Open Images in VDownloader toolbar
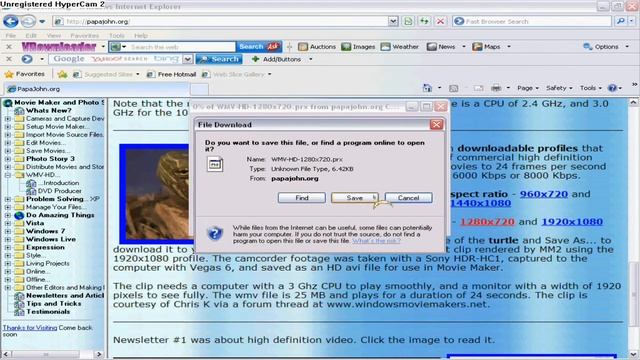The image size is (640, 360). click(358, 47)
